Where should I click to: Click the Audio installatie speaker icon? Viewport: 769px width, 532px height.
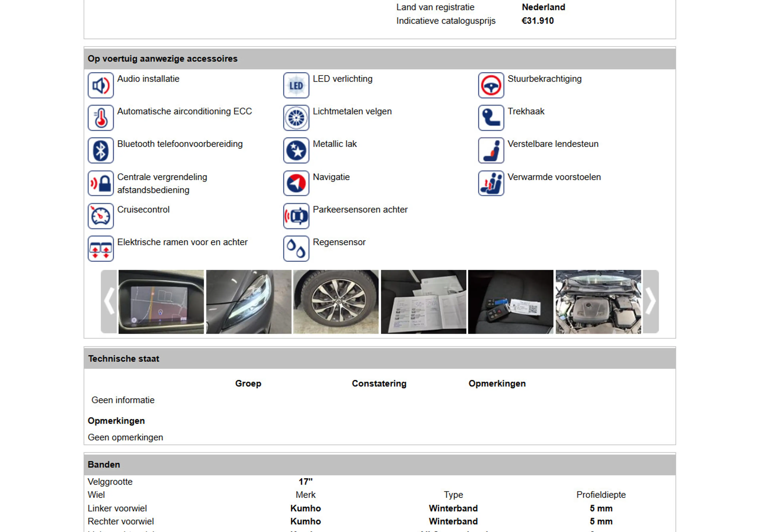(100, 85)
